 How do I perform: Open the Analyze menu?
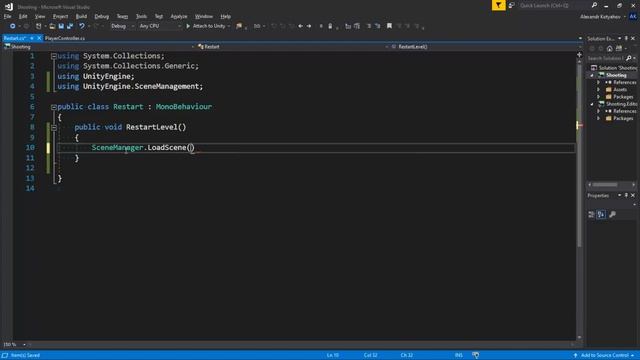tap(179, 16)
